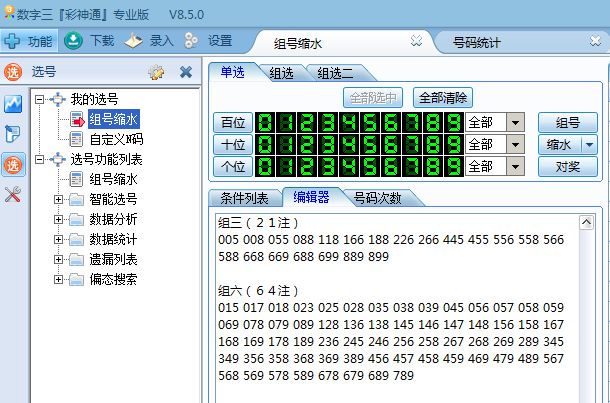Viewport: 610px width, 403px height.
Task: Click the 功能 plus icon in toolbar
Action: (x=13, y=41)
